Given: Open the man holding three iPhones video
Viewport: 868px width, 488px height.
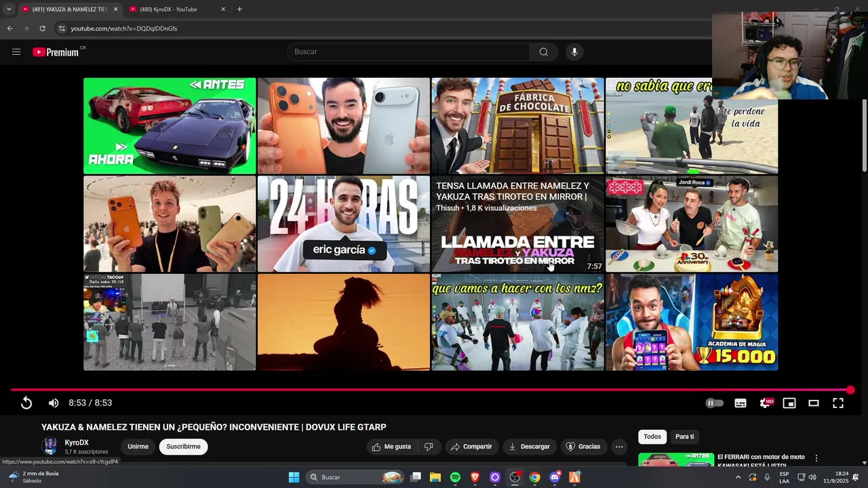Looking at the screenshot, I should [170, 224].
